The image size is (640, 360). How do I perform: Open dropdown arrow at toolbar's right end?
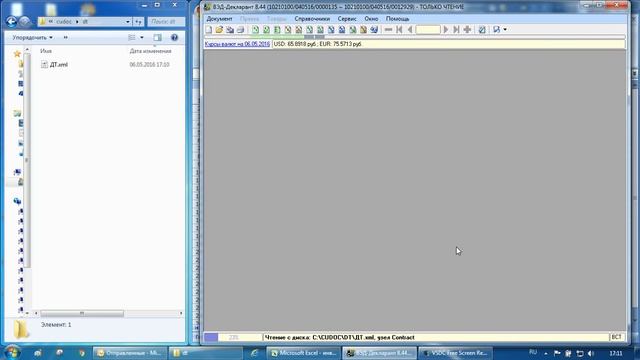[505, 29]
